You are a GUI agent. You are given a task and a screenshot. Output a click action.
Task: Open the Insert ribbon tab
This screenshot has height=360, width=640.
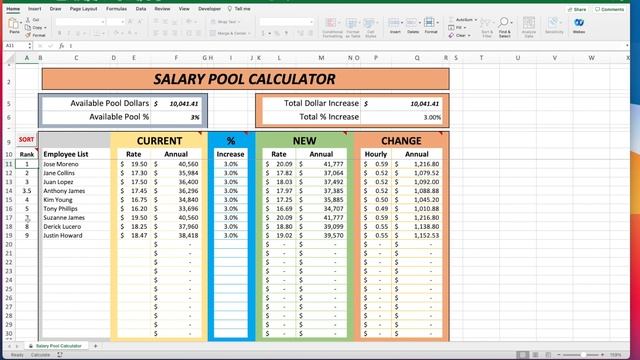point(35,9)
